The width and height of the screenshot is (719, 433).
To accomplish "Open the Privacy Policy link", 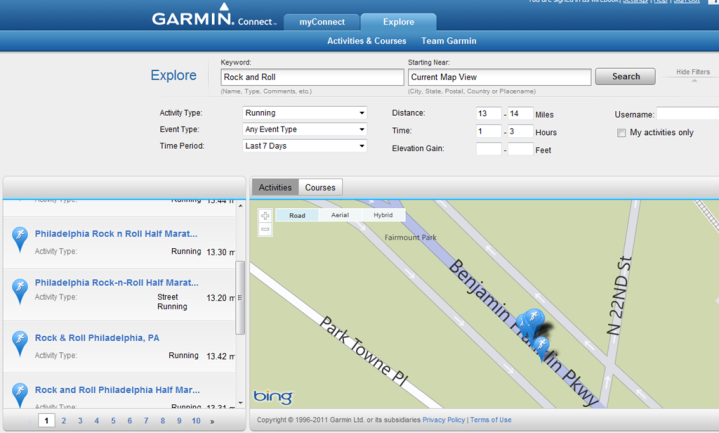I will point(443,420).
